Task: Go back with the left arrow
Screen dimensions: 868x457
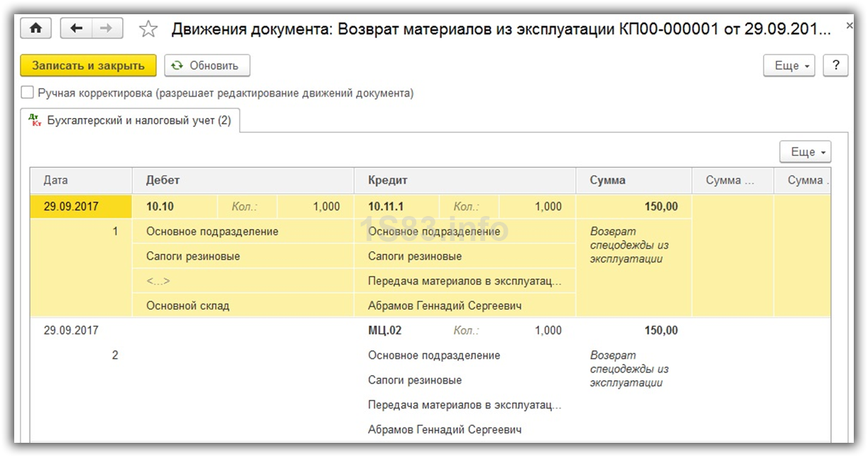Action: tap(77, 28)
